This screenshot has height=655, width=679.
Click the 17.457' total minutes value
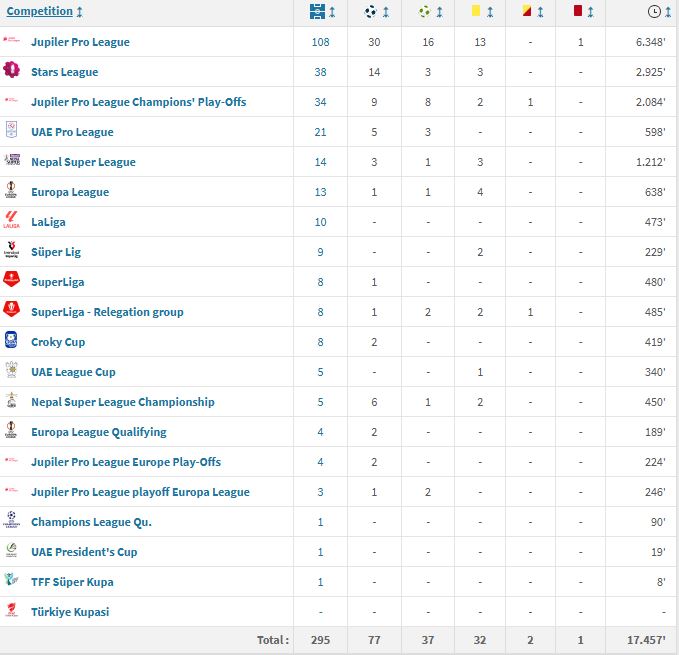tap(647, 640)
